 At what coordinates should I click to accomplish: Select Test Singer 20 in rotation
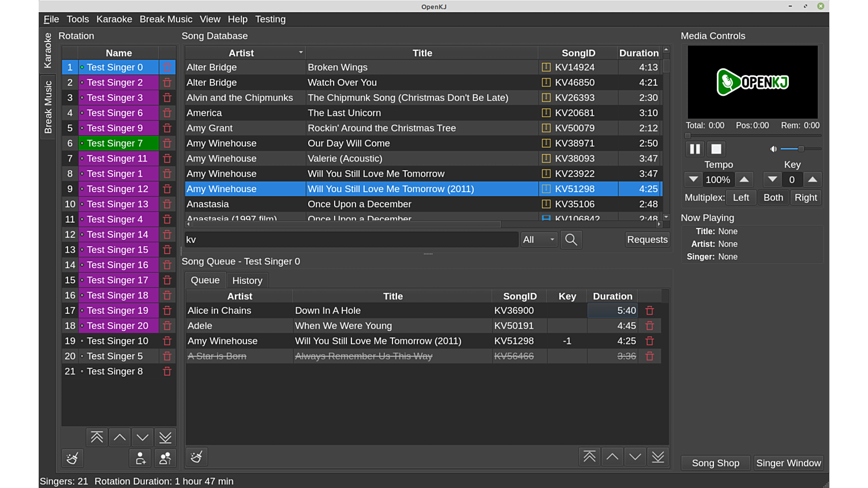[118, 326]
